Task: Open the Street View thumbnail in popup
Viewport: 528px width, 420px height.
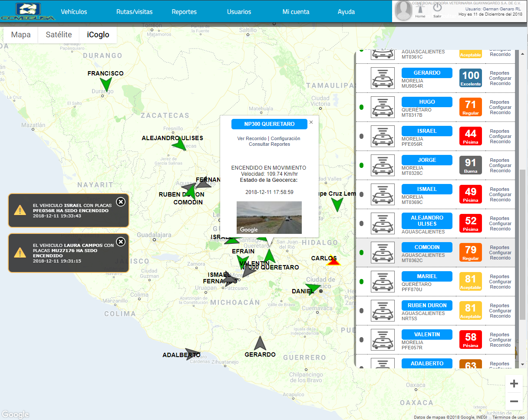Action: tap(269, 217)
